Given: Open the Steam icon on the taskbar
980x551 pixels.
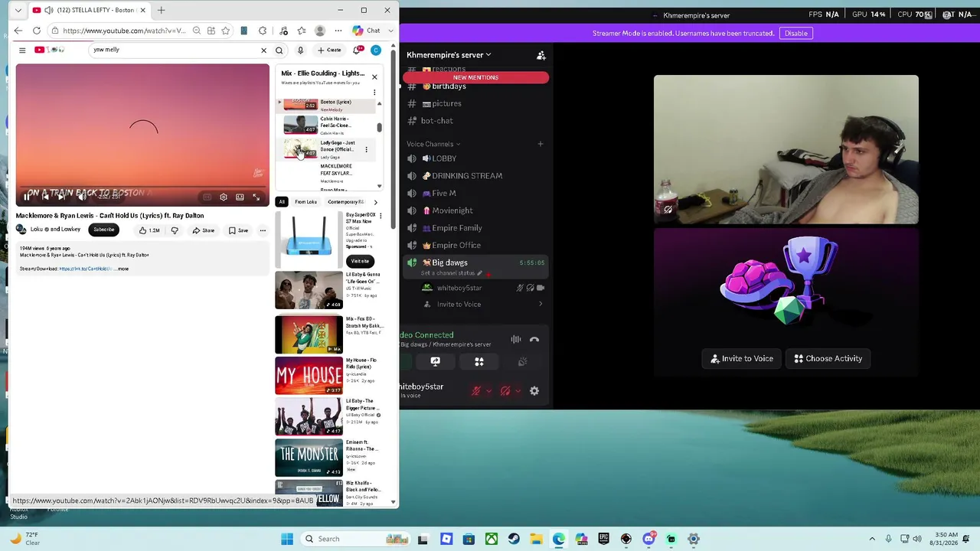Looking at the screenshot, I should tap(514, 539).
